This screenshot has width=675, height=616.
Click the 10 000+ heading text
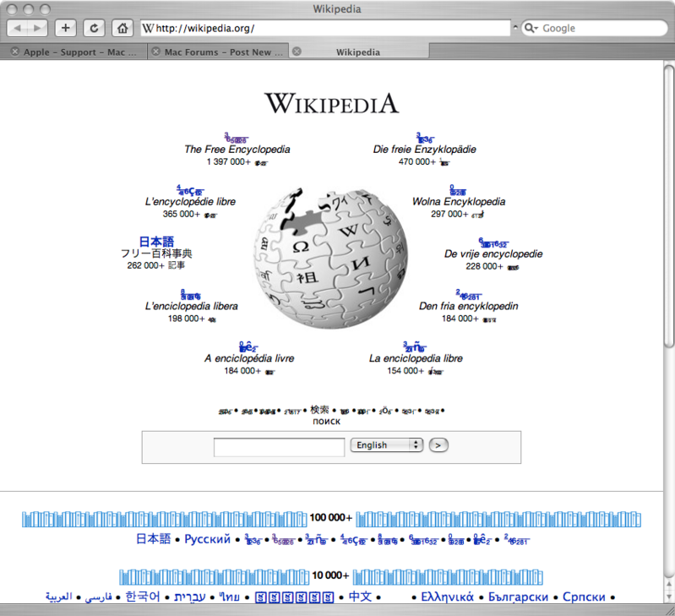point(330,575)
